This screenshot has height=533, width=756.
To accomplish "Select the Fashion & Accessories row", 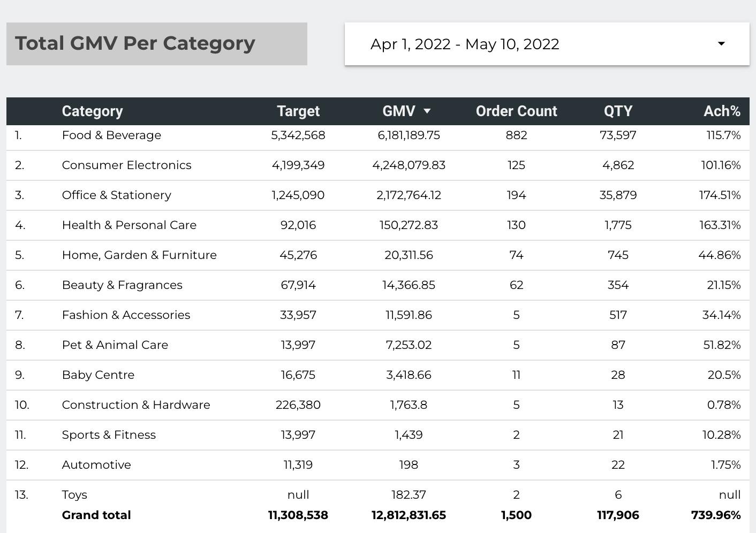I will [126, 315].
